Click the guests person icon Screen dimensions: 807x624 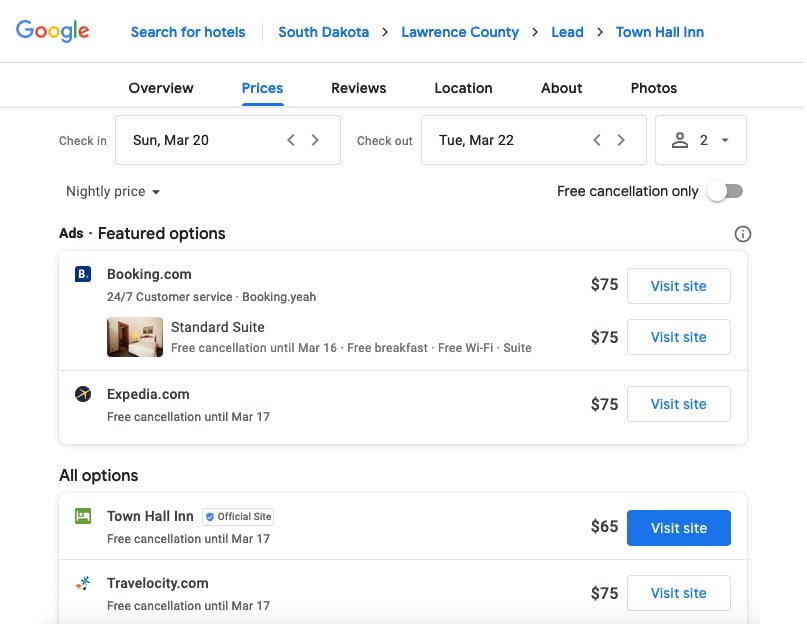679,140
